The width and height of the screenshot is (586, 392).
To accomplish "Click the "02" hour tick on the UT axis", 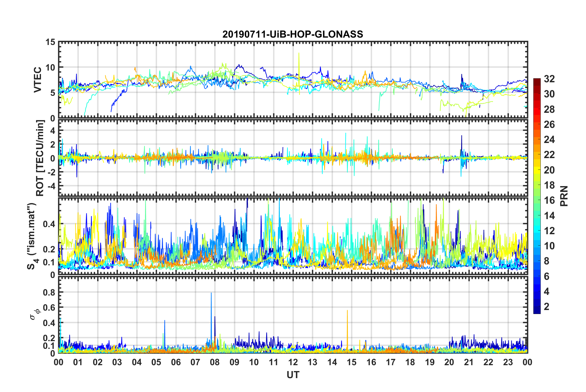I will click(98, 362).
